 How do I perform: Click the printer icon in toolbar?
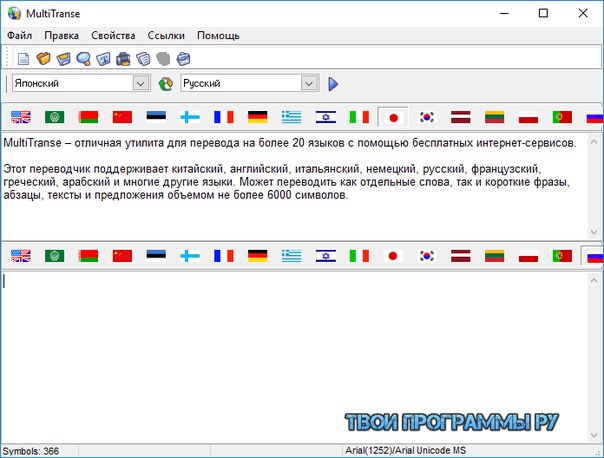(x=123, y=59)
